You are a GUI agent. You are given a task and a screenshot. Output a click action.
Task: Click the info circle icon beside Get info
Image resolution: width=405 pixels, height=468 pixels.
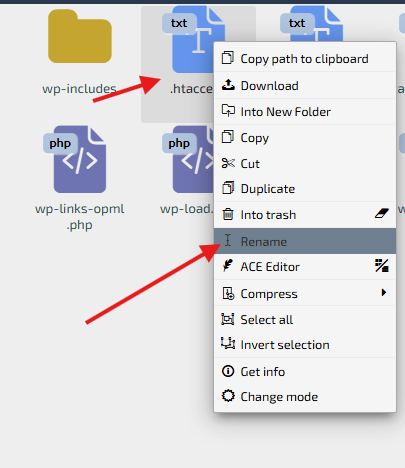coord(228,371)
